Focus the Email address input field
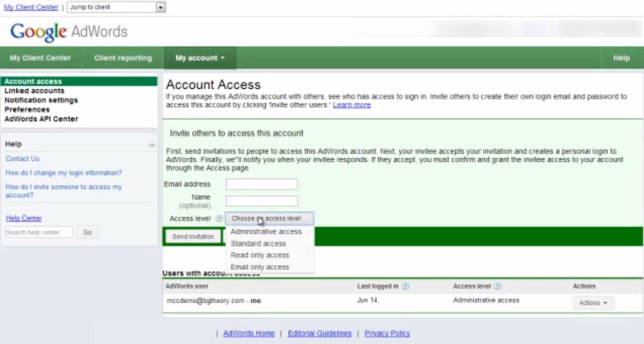This screenshot has height=344, width=644. (262, 184)
